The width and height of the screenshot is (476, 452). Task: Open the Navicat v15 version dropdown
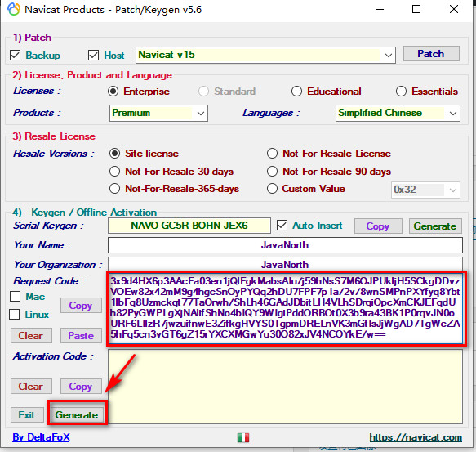pos(265,55)
